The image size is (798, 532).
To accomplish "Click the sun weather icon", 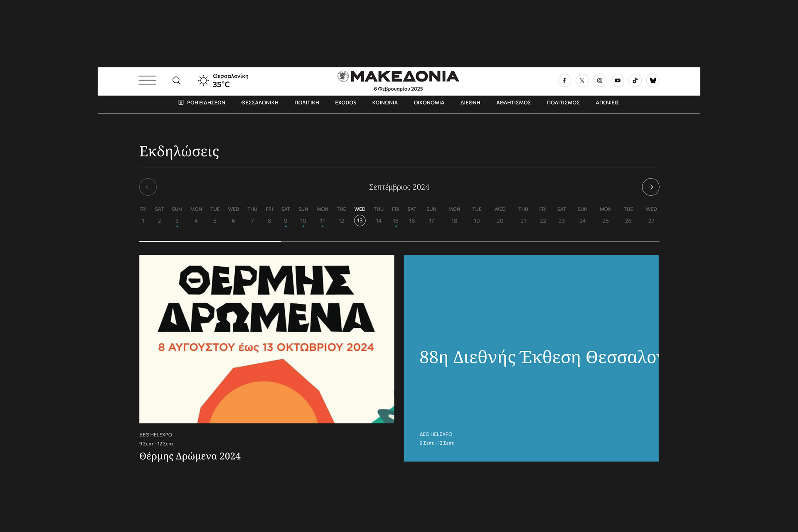I will tap(203, 80).
